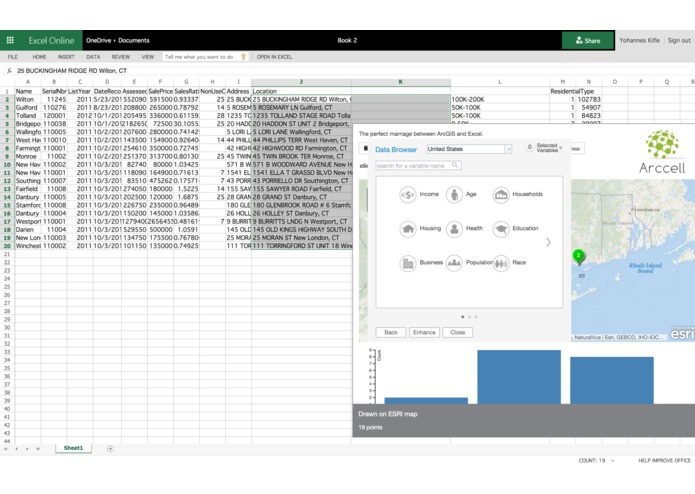Add a new sheet with plus icon
Image resolution: width=695 pixels, height=494 pixels.
coord(110,449)
